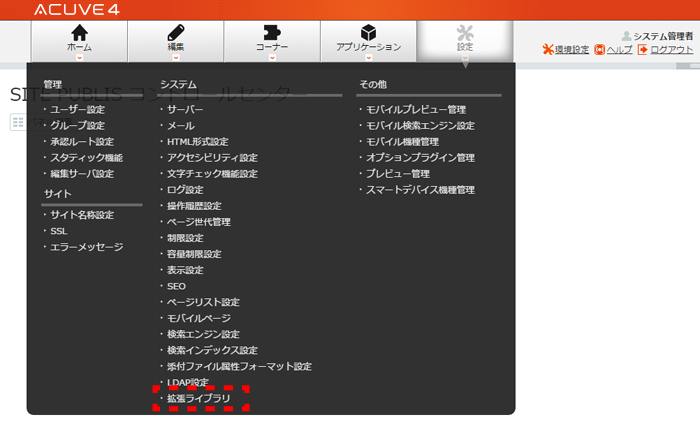Screen dimensions: 700x444
Task: Click the Logout arrow icon
Action: [642, 50]
